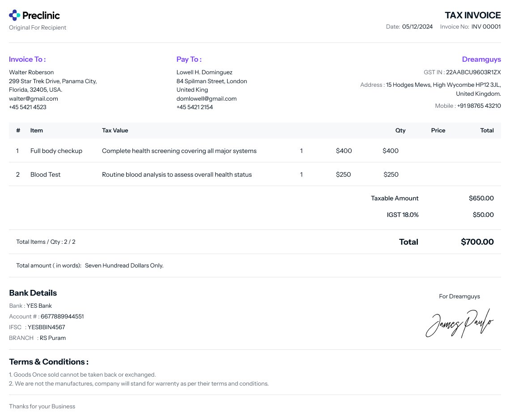510x420 pixels.
Task: Click the domlowell@gmail.com email address
Action: [x=206, y=98]
